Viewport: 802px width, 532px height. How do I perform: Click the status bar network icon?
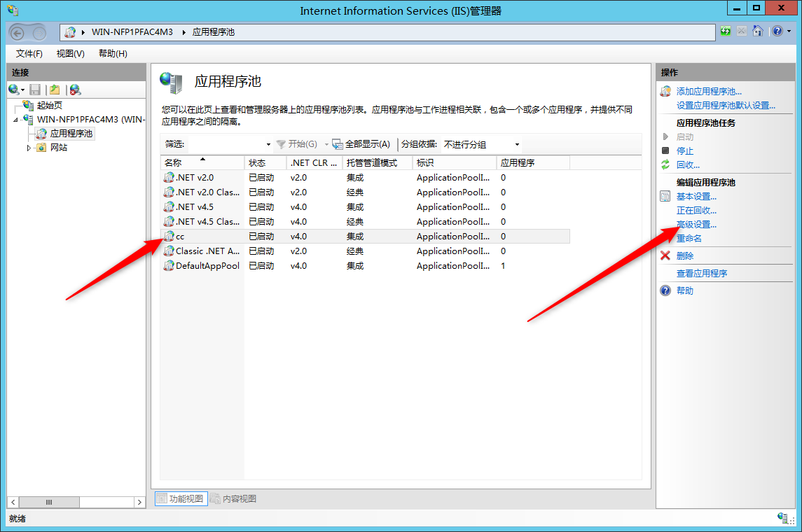click(782, 517)
